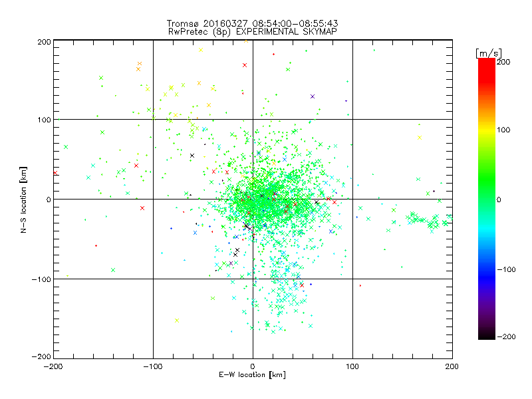
Task: Click the purple X marker northeast of the center cluster
Action: pos(313,96)
